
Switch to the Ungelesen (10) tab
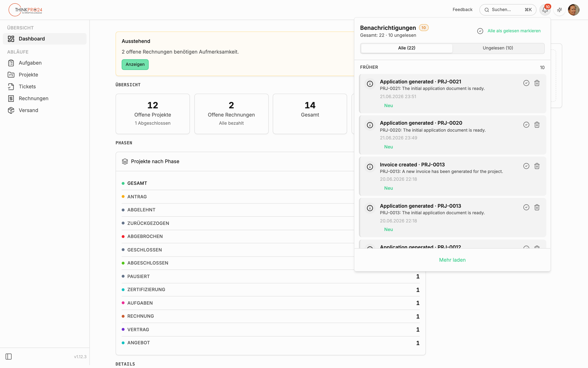pos(498,48)
